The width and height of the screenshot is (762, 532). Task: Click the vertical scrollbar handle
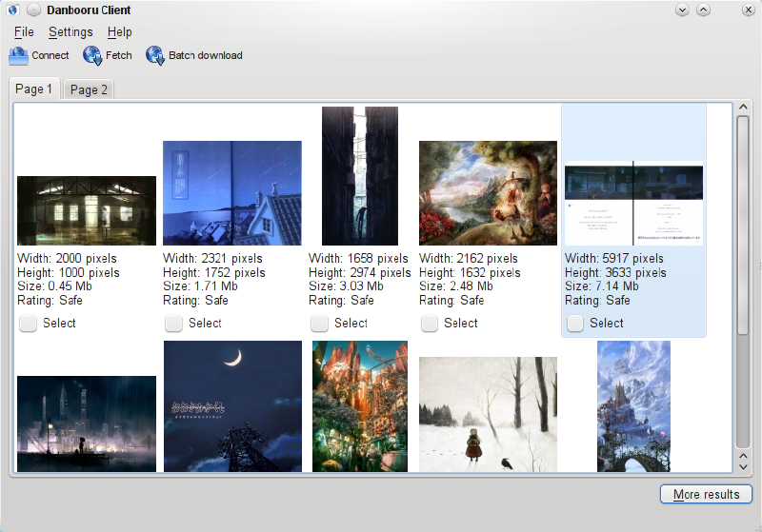743,225
